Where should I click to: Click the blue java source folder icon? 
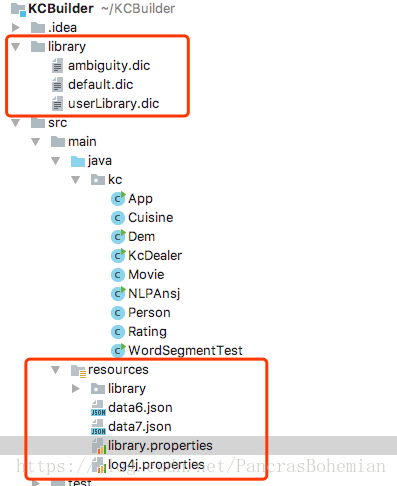click(78, 161)
